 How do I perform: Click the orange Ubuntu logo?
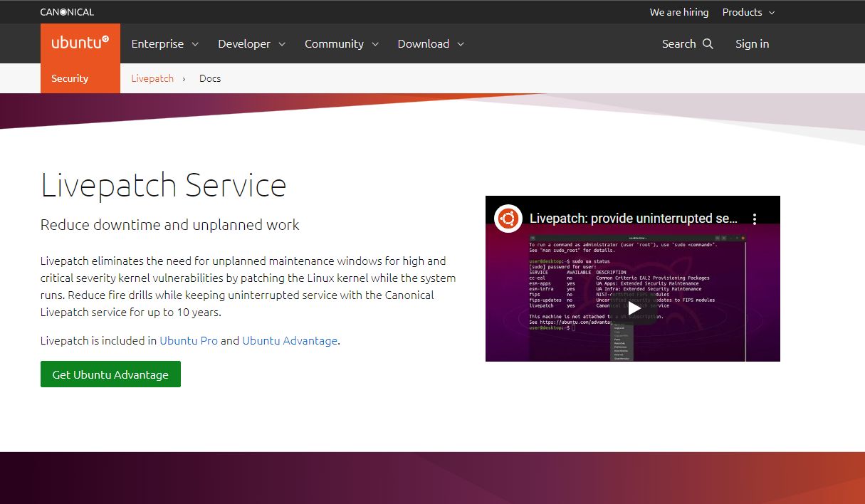click(x=80, y=43)
